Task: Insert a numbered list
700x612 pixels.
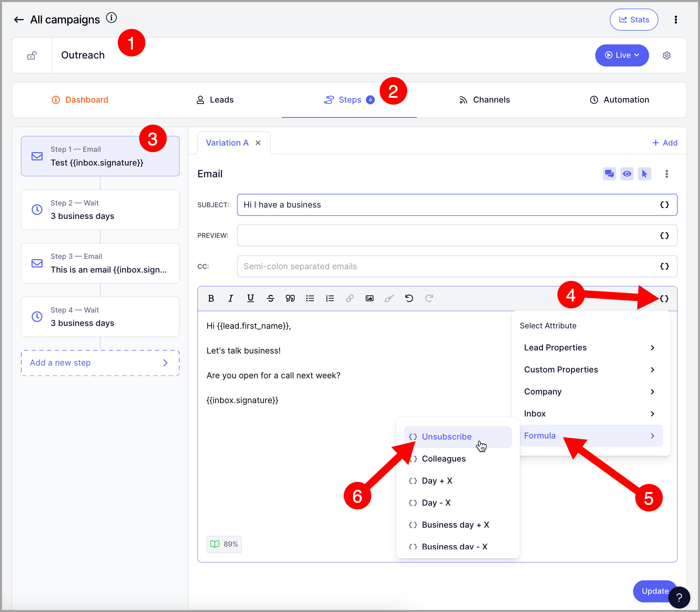Action: 330,298
